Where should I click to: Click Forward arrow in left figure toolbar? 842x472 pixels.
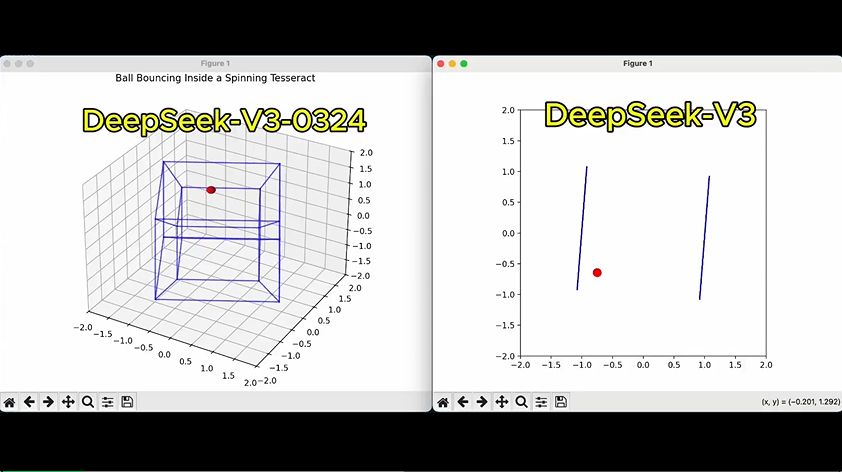coord(48,402)
